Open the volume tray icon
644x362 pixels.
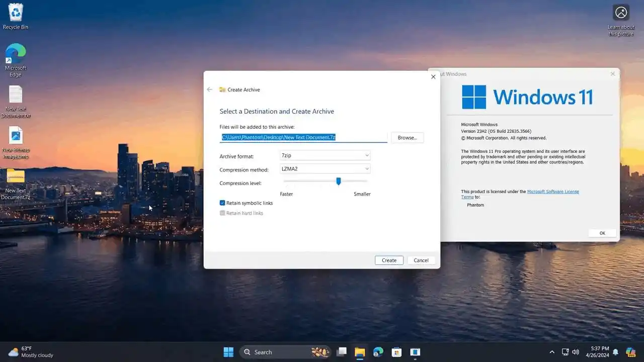coord(576,352)
